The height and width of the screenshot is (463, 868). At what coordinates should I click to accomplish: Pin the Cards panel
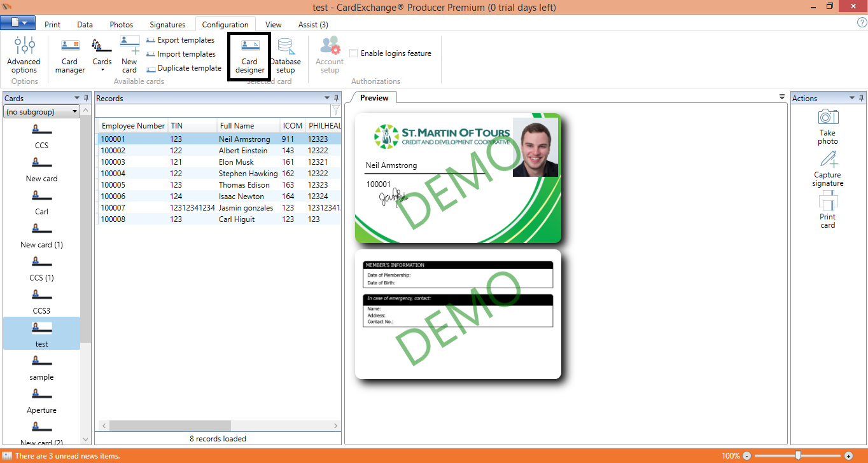click(87, 98)
